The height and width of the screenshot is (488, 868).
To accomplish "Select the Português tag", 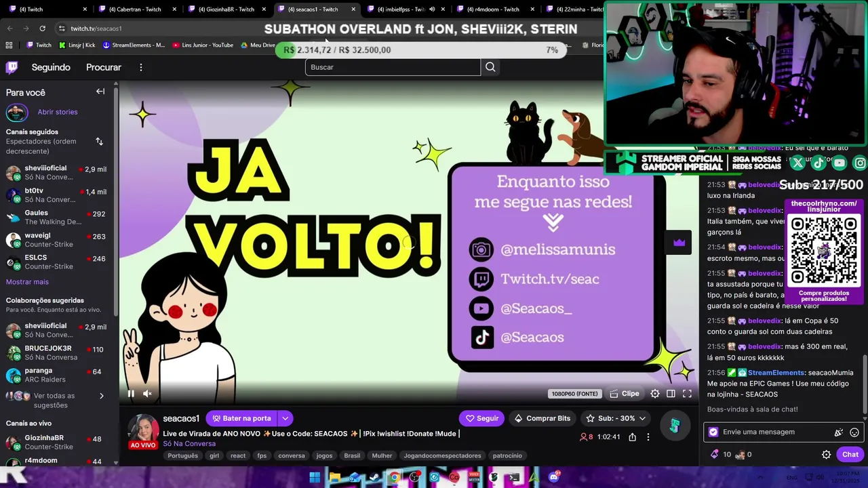I will pos(182,455).
